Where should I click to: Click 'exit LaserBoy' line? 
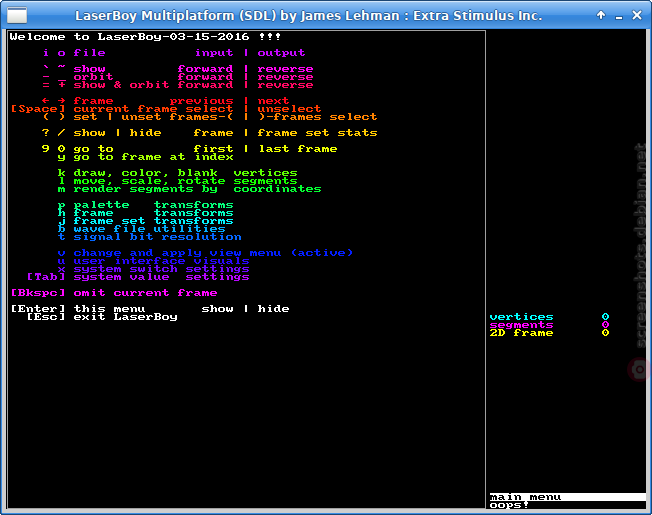click(102, 317)
